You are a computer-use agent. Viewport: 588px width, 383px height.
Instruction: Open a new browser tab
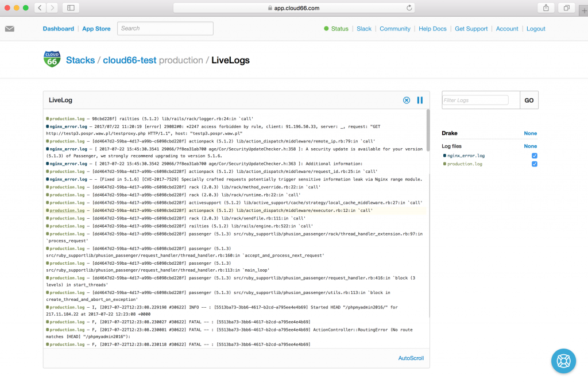[583, 10]
